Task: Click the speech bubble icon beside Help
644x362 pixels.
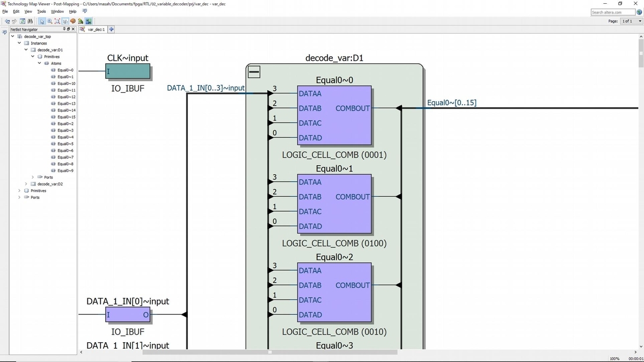Action: click(85, 11)
